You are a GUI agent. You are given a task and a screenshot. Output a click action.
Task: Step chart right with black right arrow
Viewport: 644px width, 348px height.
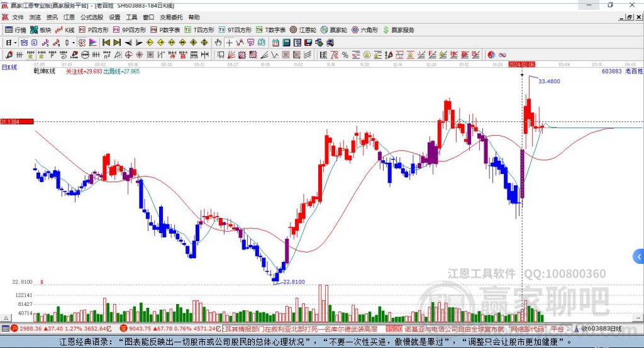pos(139,43)
